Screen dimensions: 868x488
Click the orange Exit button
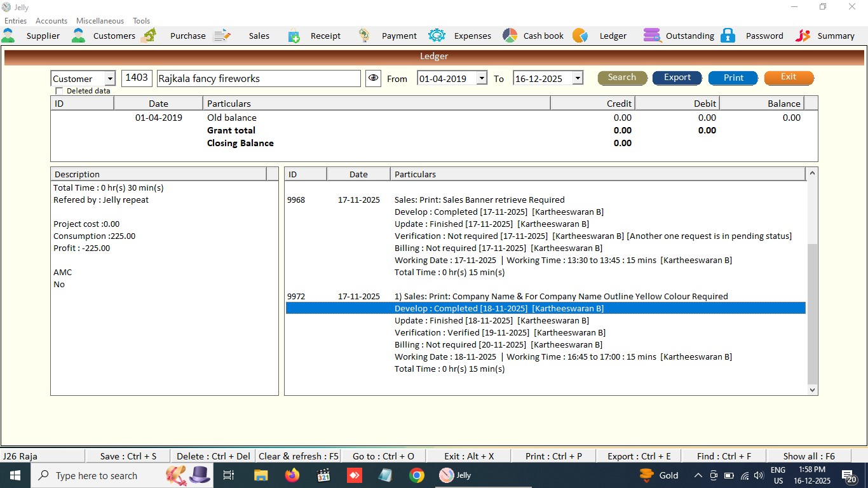click(x=789, y=78)
